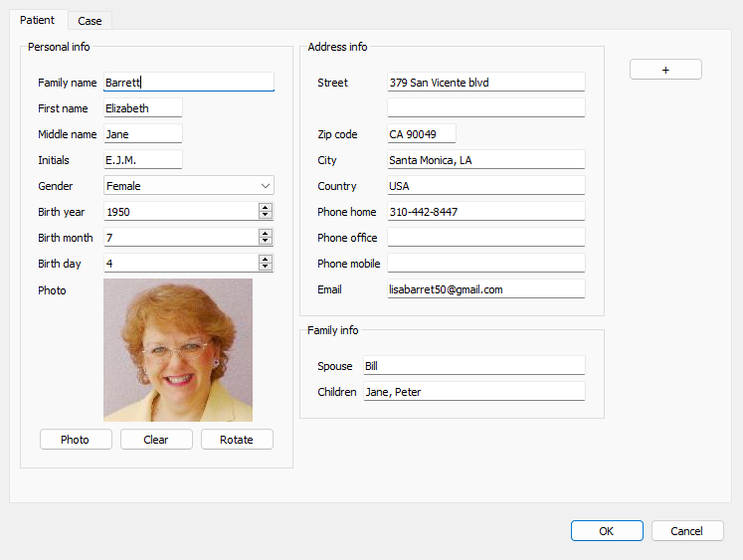Viewport: 743px width, 560px height.
Task: Click the empty Phone office field
Action: point(486,238)
